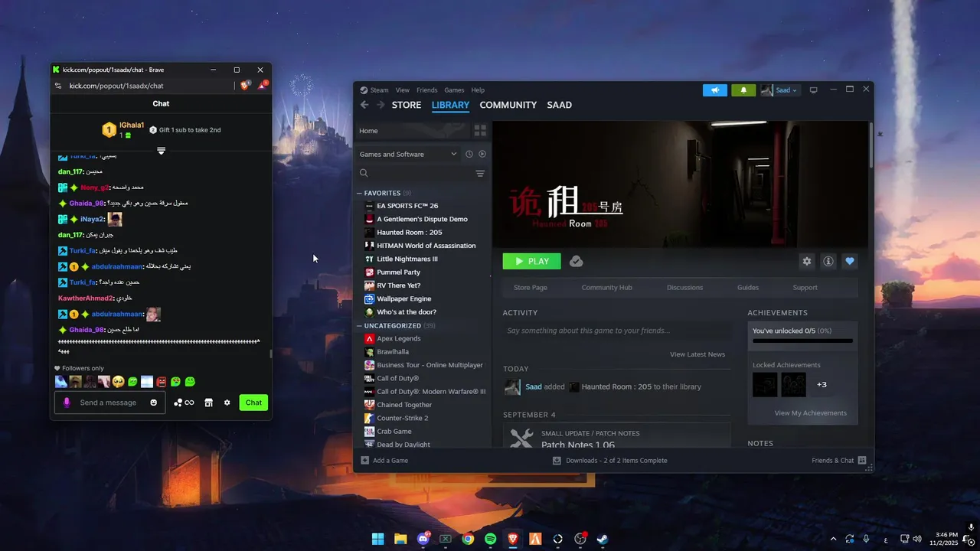Open site settings icon beside Kick URL

point(58,86)
